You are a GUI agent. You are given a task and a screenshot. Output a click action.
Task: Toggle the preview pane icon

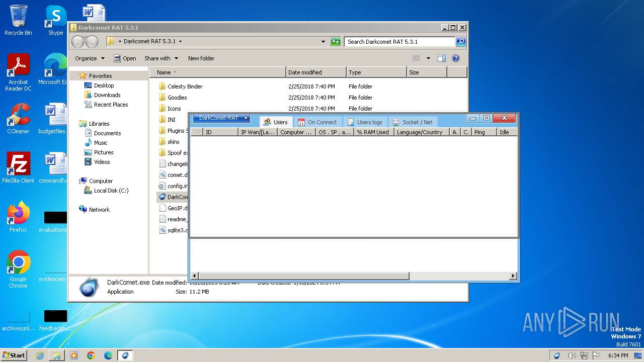(442, 58)
